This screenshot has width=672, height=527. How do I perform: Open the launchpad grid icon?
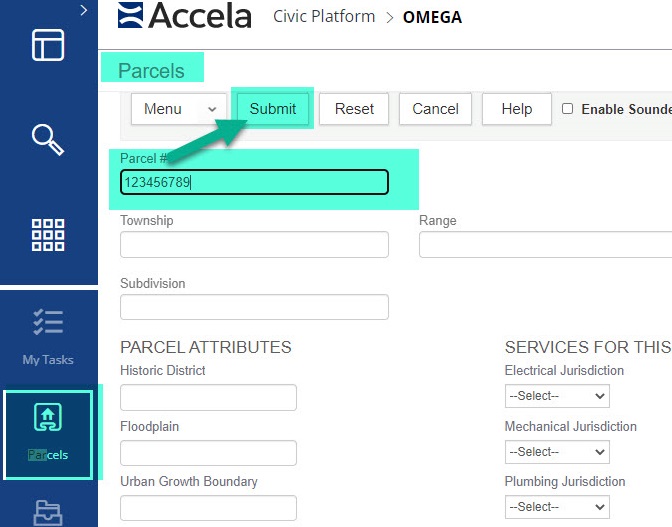tap(48, 234)
